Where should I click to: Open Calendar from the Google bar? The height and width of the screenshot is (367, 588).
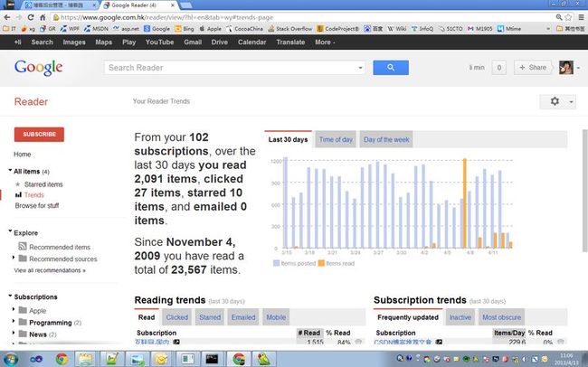click(252, 42)
